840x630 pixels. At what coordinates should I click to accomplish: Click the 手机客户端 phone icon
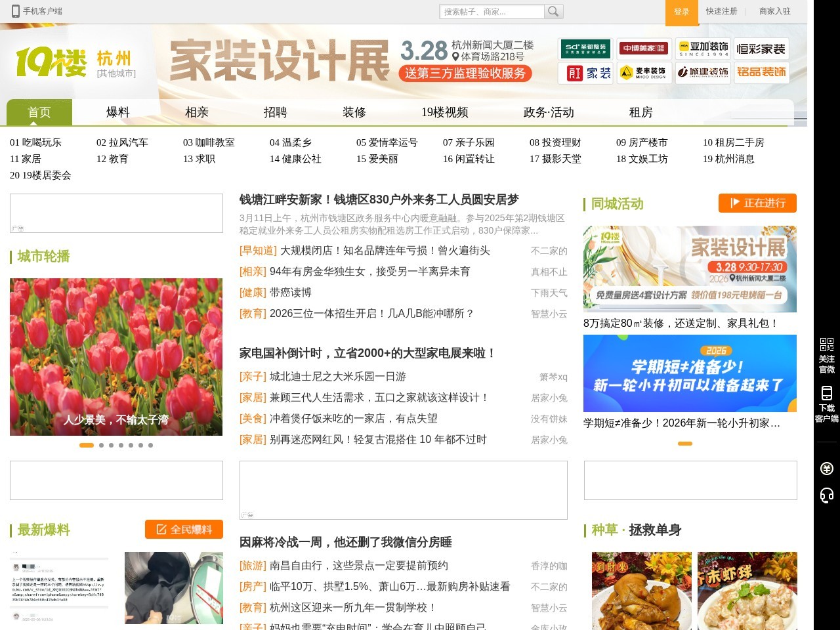(x=16, y=11)
